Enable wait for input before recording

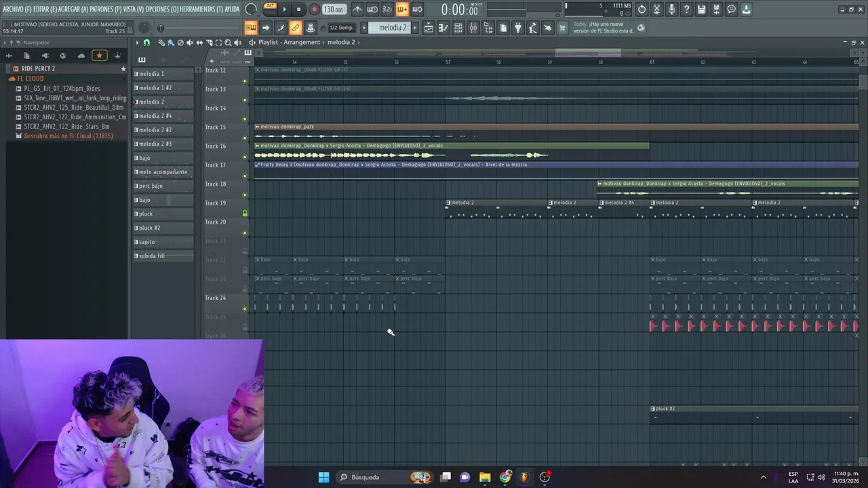[372, 9]
